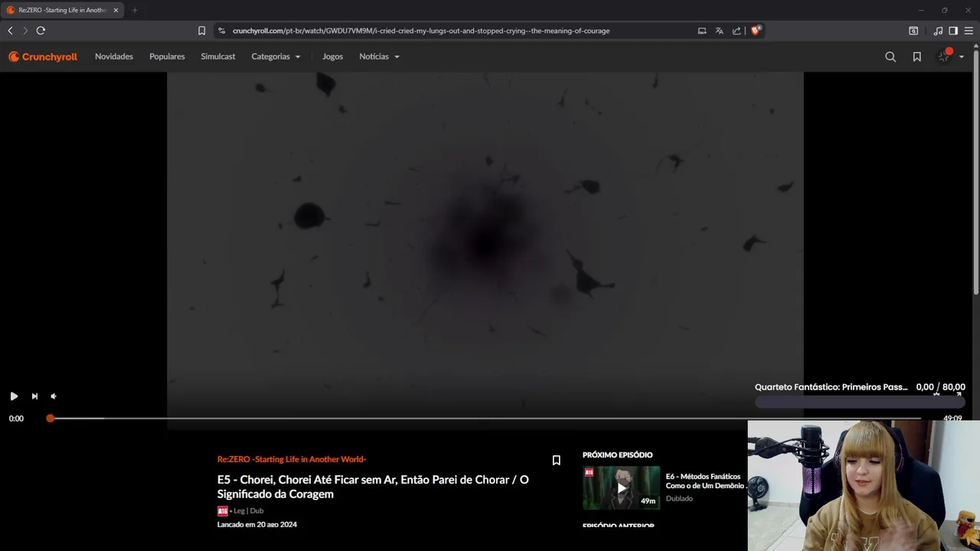The width and height of the screenshot is (980, 551).
Task: Click the A16 age rating badge under E5
Action: coord(223,510)
